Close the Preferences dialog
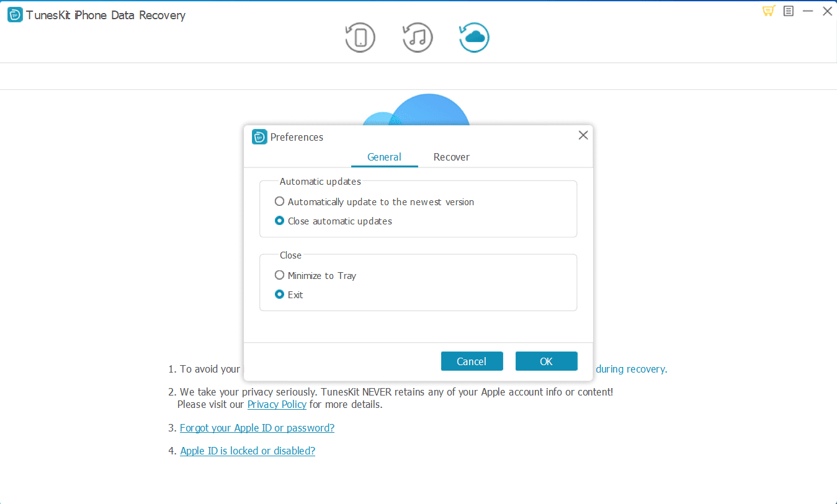The image size is (837, 504). [583, 135]
